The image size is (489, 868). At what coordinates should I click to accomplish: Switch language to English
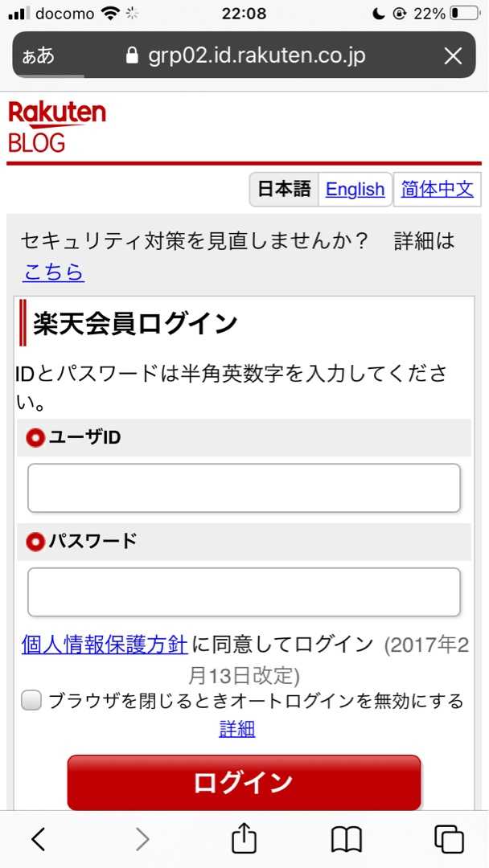[x=355, y=190]
